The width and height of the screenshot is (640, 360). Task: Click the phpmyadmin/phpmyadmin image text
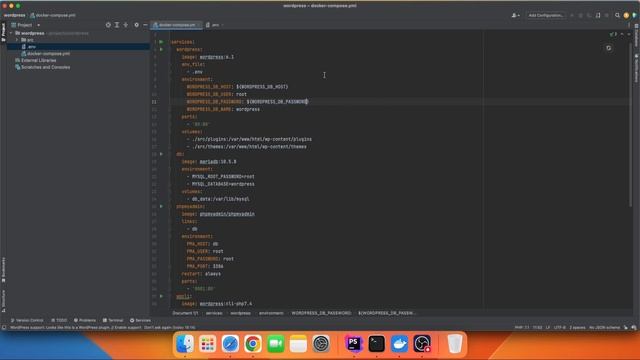(227, 214)
